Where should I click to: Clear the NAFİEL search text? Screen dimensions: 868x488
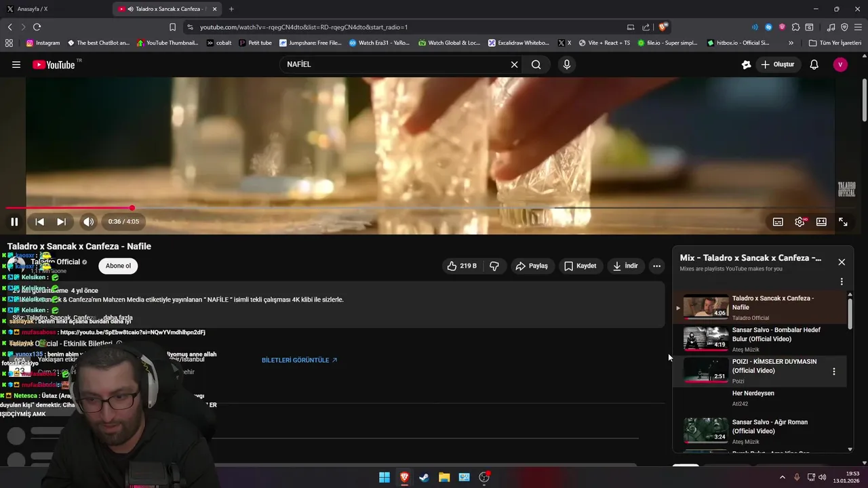[x=514, y=64]
